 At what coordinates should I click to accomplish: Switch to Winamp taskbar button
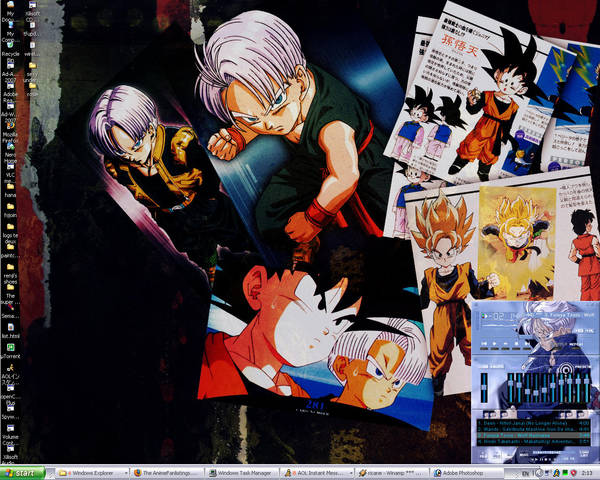point(392,473)
